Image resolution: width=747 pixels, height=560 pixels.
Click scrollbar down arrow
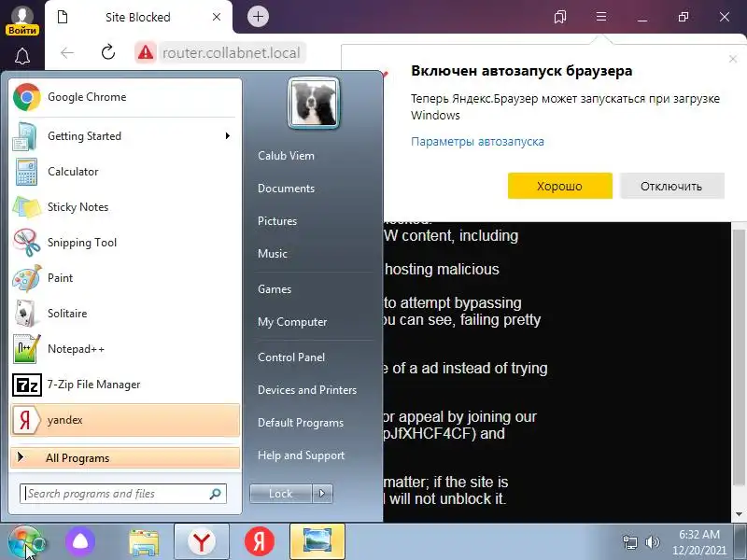(x=740, y=514)
